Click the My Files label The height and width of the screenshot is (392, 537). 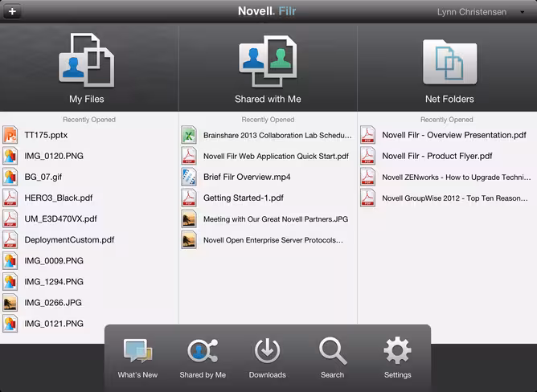point(87,100)
